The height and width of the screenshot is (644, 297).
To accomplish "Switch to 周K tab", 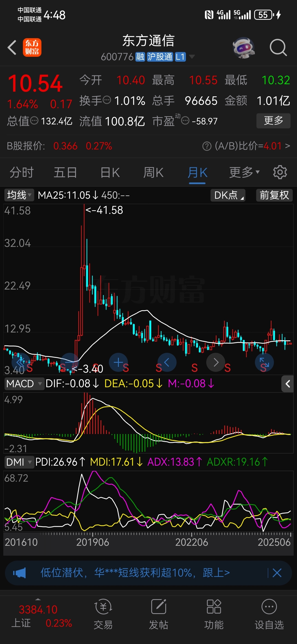I will coord(153,173).
